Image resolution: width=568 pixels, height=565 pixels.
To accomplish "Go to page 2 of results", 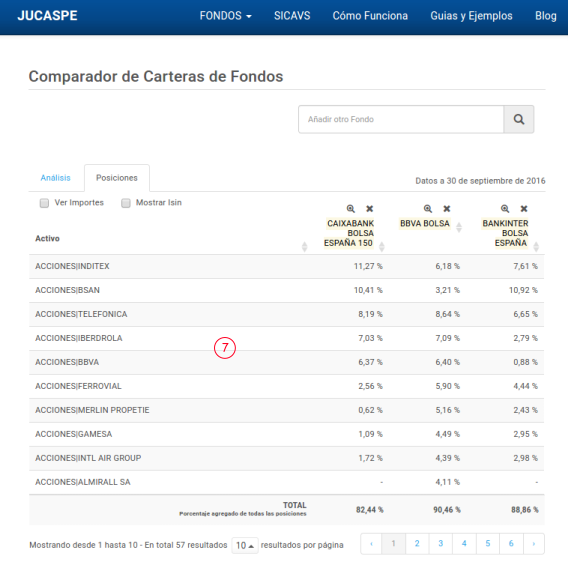I will [x=417, y=544].
